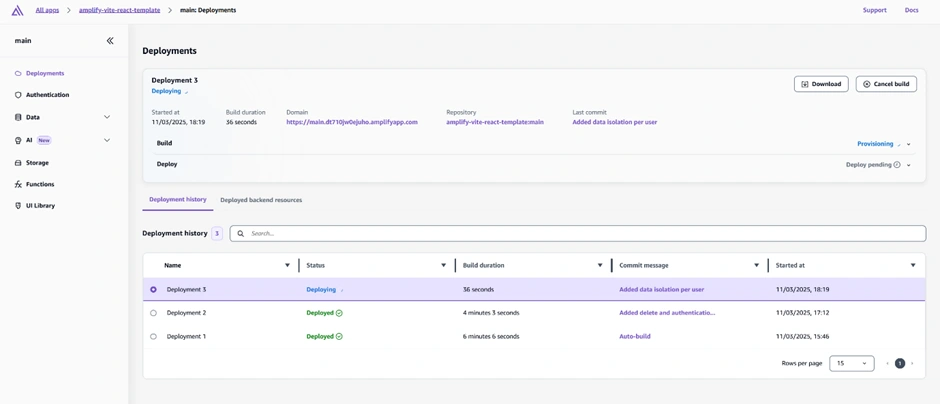Click the Cancel build button
Screen dimensions: 940x404
point(886,84)
